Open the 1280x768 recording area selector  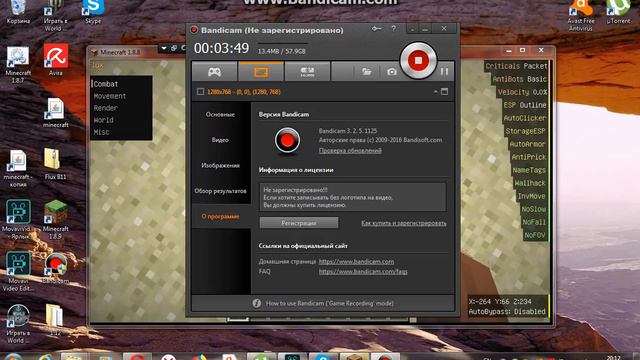click(x=244, y=92)
